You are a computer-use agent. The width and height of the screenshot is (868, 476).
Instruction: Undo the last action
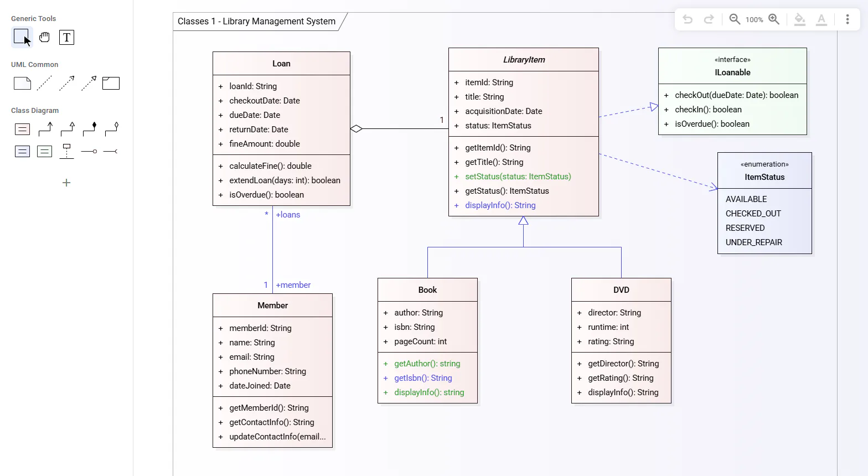[688, 19]
